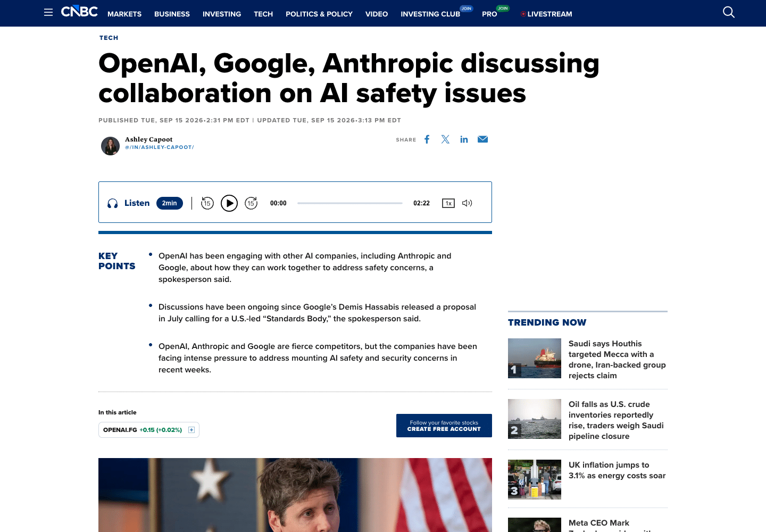This screenshot has height=532, width=766.
Task: Click the article hero image
Action: tap(295, 495)
